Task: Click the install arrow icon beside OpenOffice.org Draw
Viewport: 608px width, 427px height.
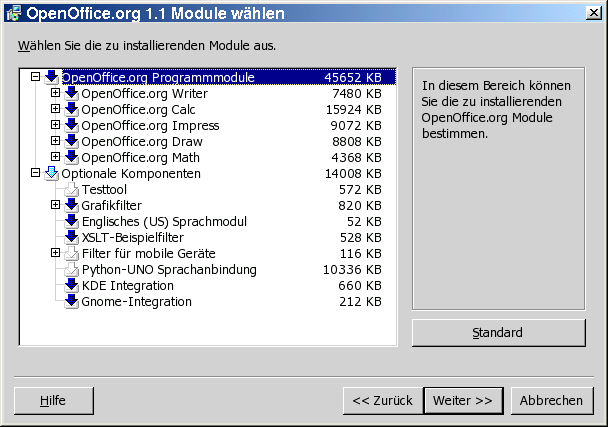Action: tap(71, 141)
